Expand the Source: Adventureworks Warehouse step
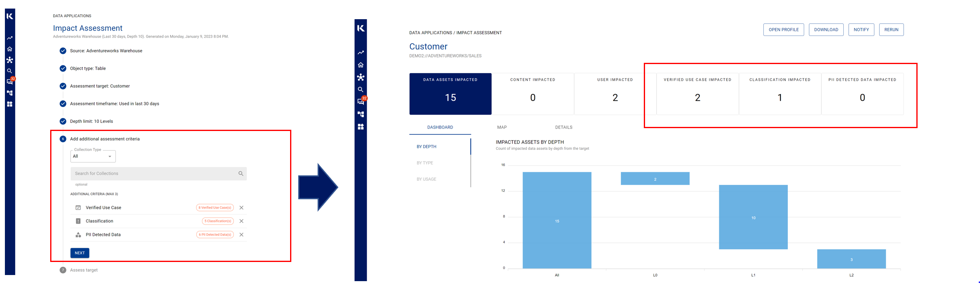Screen dimensions: 980x284 click(106, 51)
